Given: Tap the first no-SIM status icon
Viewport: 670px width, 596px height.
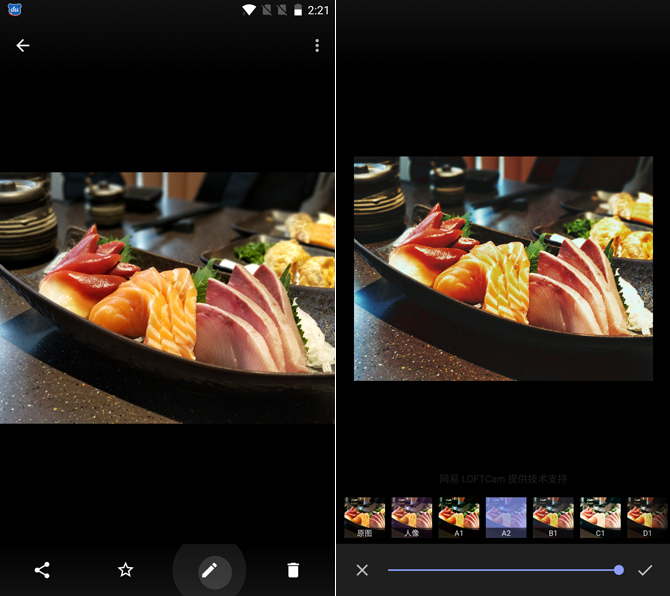Looking at the screenshot, I should (x=267, y=10).
